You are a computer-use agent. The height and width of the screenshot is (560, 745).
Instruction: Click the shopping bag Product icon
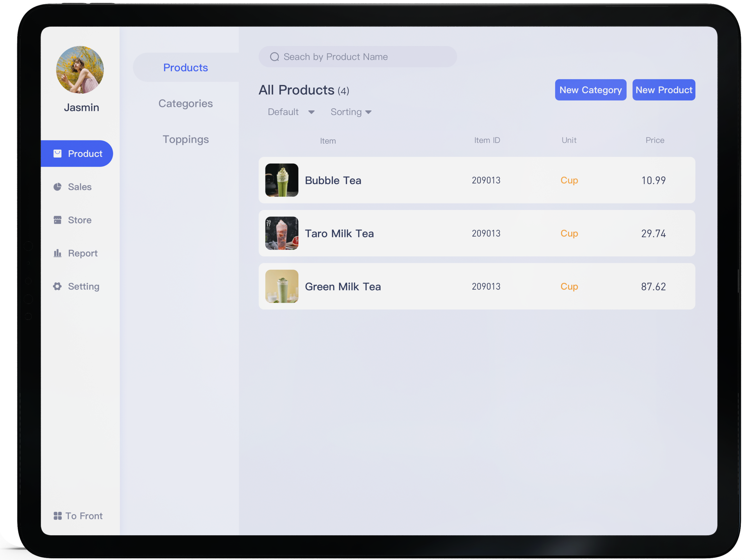click(58, 154)
